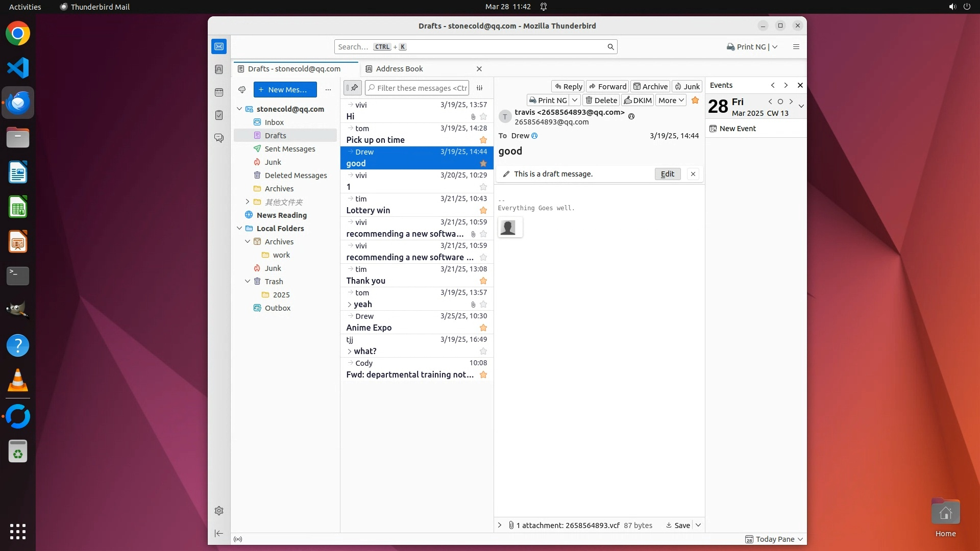Expand the 'what?' message thread
980x551 pixels.
coord(350,352)
